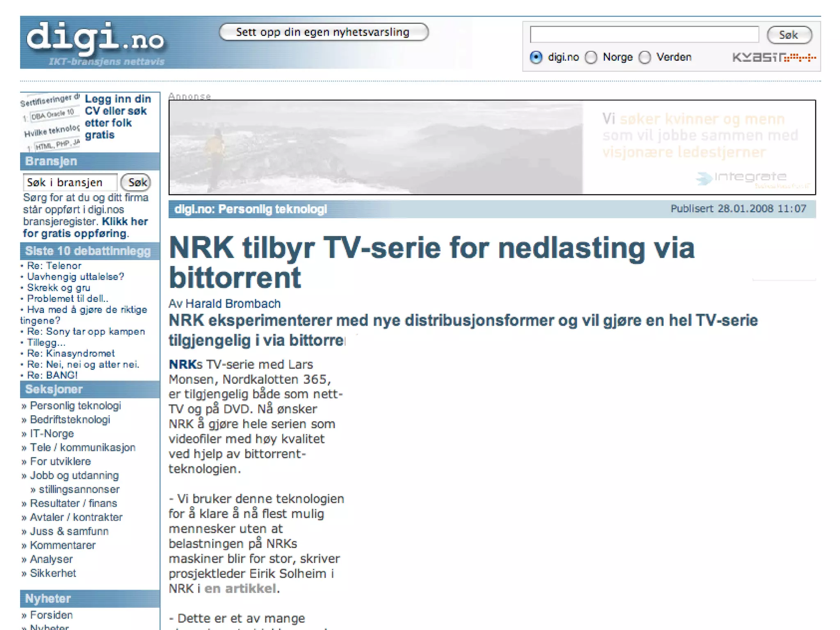
Task: Go to Personlig teknologi section
Action: click(x=75, y=406)
